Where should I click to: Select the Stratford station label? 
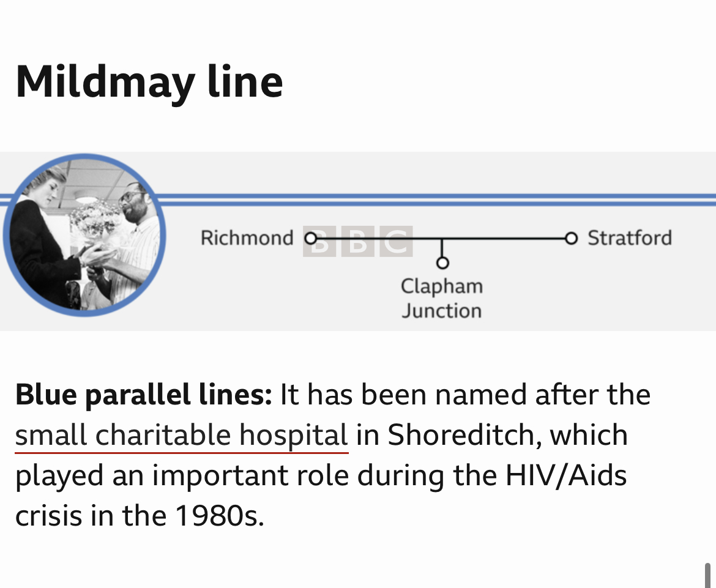pos(629,237)
